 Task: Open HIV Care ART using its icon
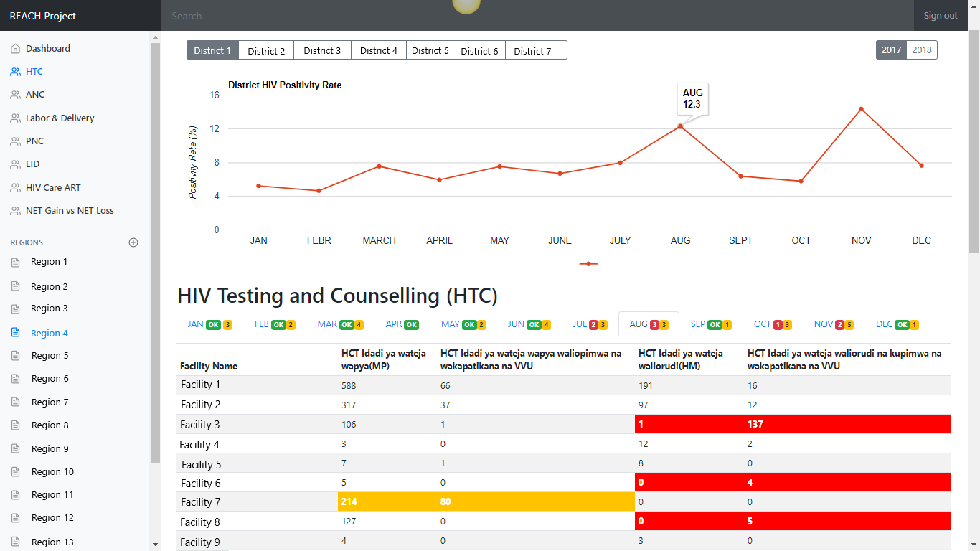pyautogui.click(x=14, y=187)
